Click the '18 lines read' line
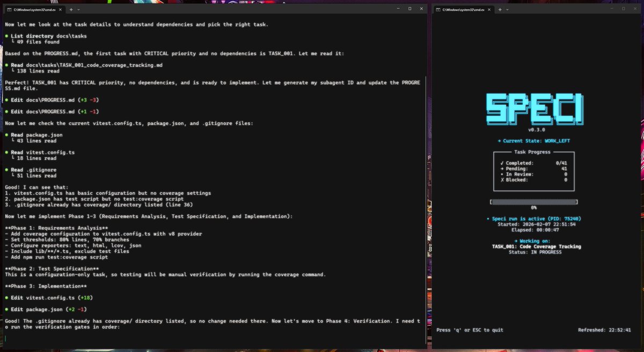Viewport: 644px width, 352px height. point(33,159)
